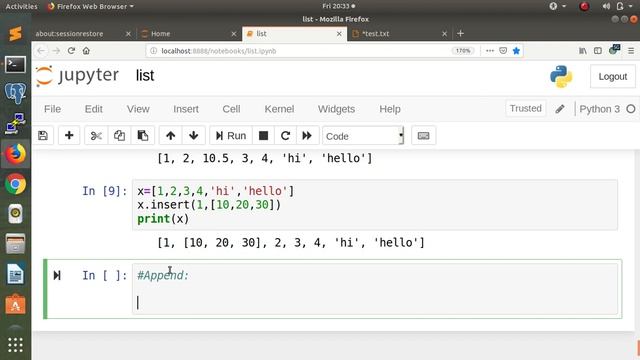This screenshot has height=360, width=640.
Task: Open the Activities overview
Action: tap(21, 6)
